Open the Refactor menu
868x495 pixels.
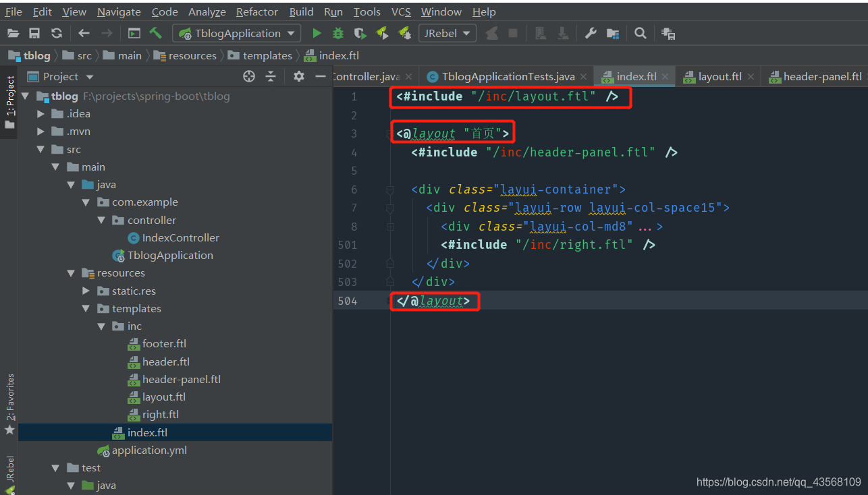[256, 11]
